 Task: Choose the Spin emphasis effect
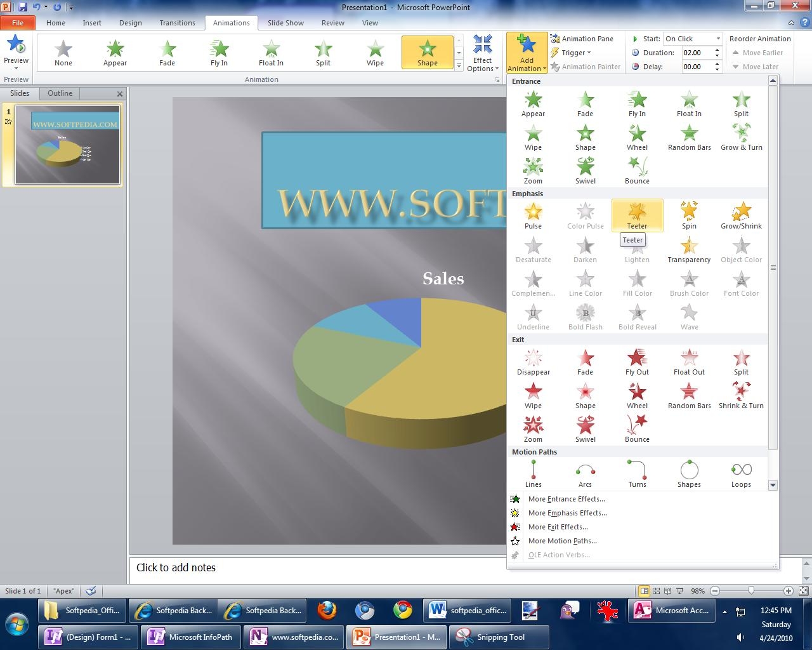[689, 215]
